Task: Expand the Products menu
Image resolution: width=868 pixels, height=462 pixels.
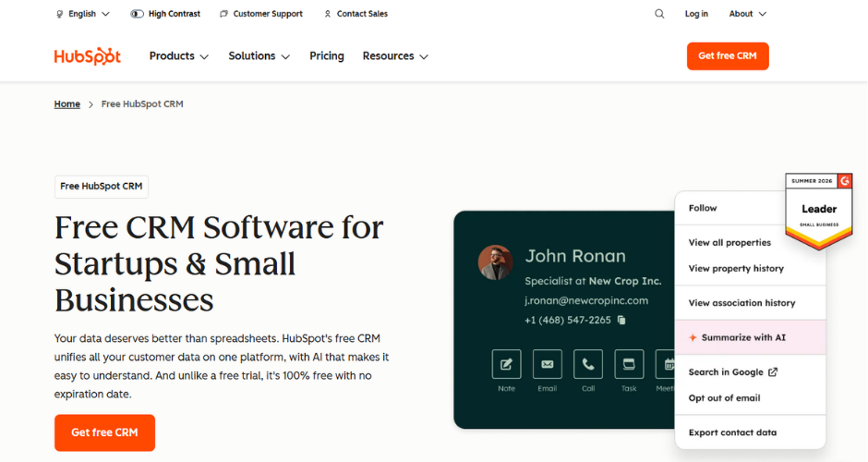Action: coord(179,56)
